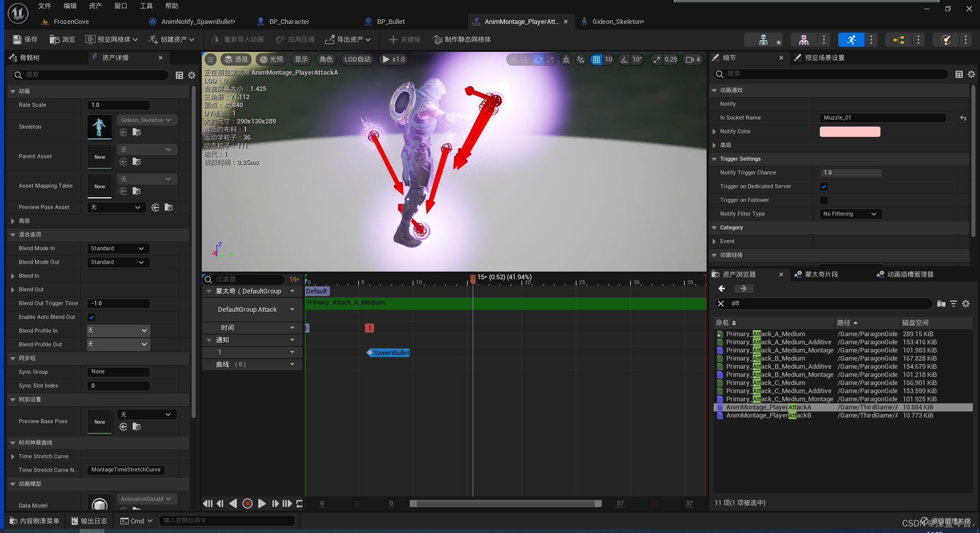Collapse the Trigger Settings section

tap(714, 159)
